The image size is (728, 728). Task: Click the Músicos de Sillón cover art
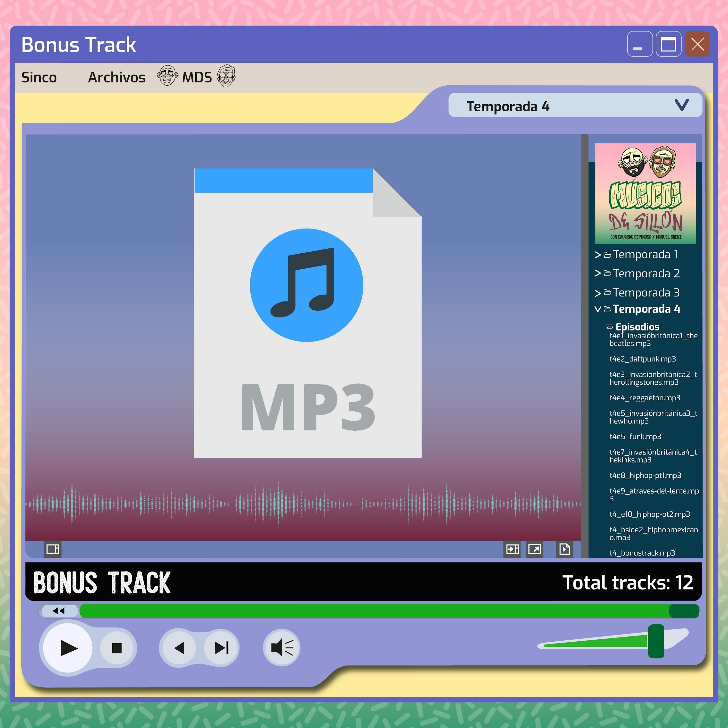(645, 193)
